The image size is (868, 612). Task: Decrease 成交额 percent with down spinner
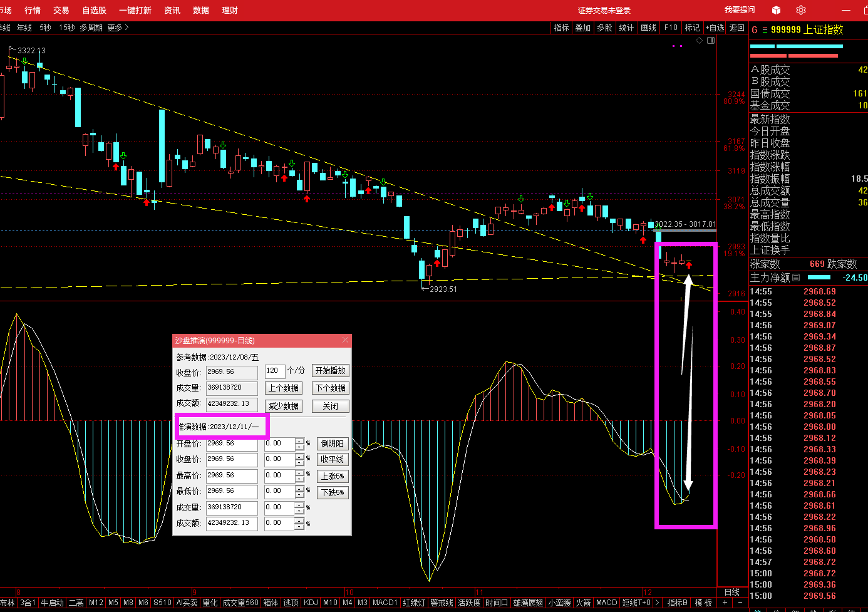coord(299,526)
